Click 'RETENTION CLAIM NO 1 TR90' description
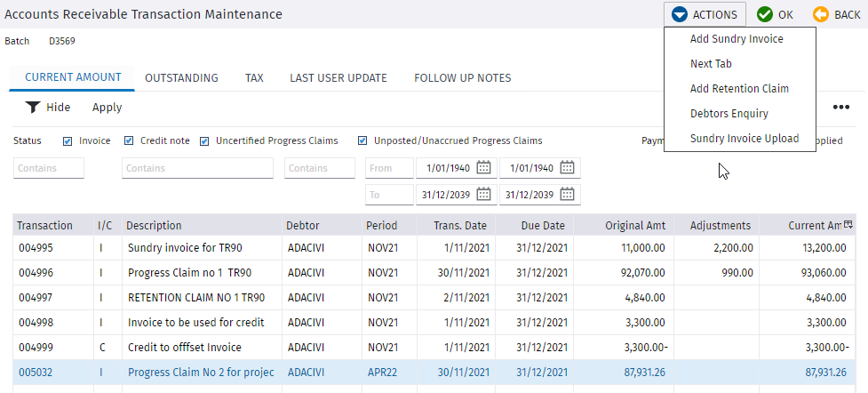868x393 pixels. tap(196, 298)
